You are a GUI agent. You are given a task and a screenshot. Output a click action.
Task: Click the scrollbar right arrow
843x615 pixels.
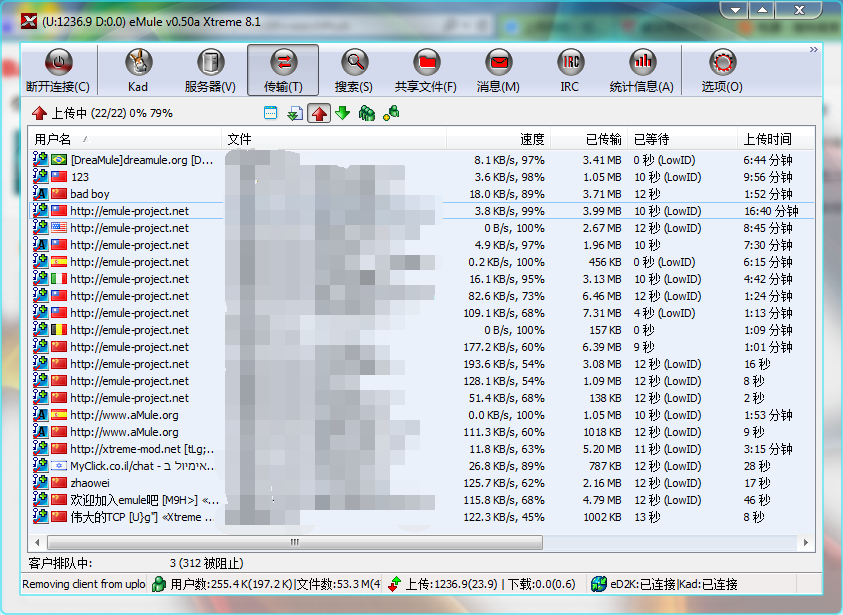coord(805,542)
